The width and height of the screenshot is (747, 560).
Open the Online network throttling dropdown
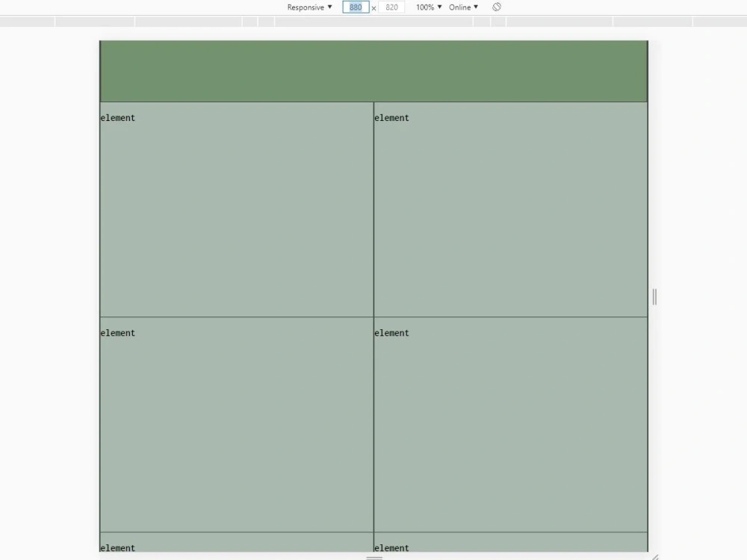click(x=463, y=7)
